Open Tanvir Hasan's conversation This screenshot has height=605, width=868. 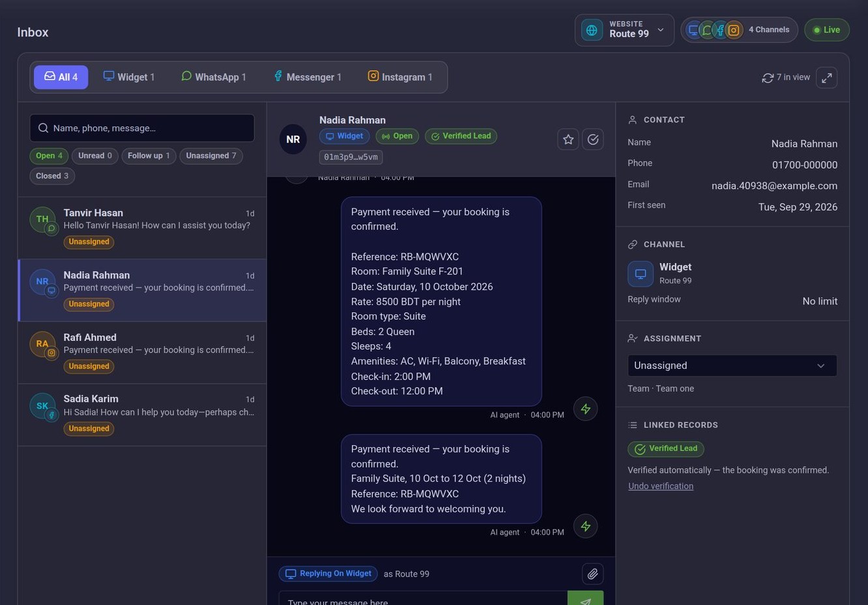click(x=142, y=228)
